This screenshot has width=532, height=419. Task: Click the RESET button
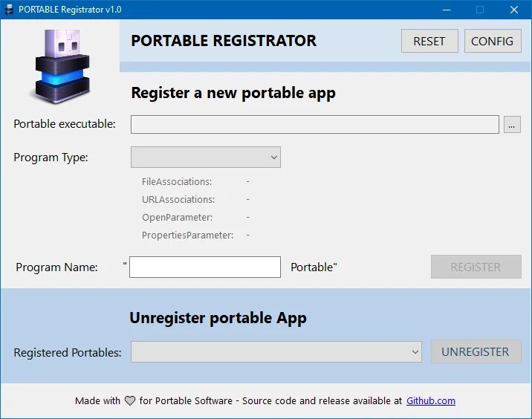[x=429, y=41]
